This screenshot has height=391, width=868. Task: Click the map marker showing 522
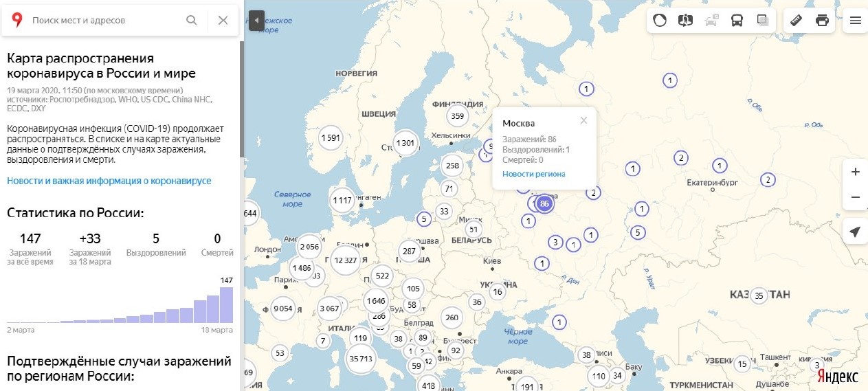382,276
